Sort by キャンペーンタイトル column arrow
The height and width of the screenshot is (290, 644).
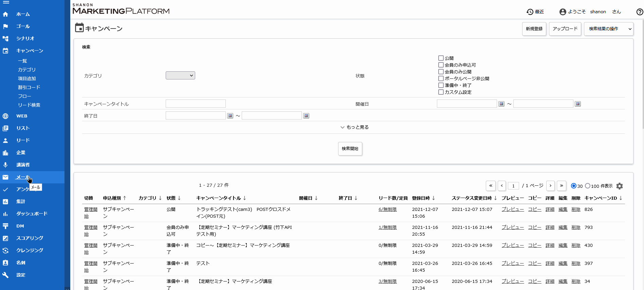244,198
